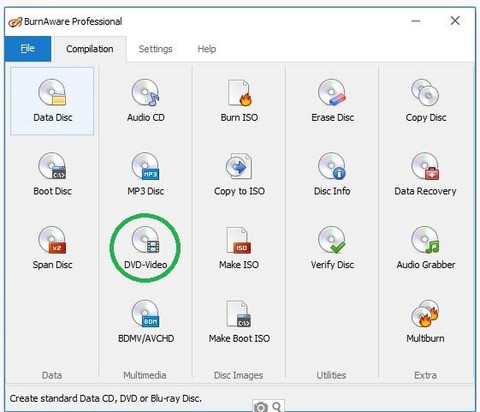Open the Help tab

[x=207, y=49]
